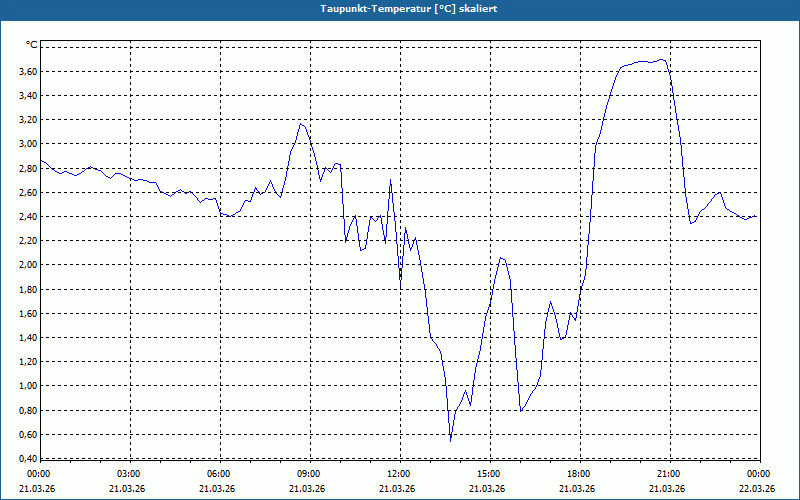Image resolution: width=800 pixels, height=500 pixels.
Task: Click the 03:00 time label
Action: (x=129, y=474)
